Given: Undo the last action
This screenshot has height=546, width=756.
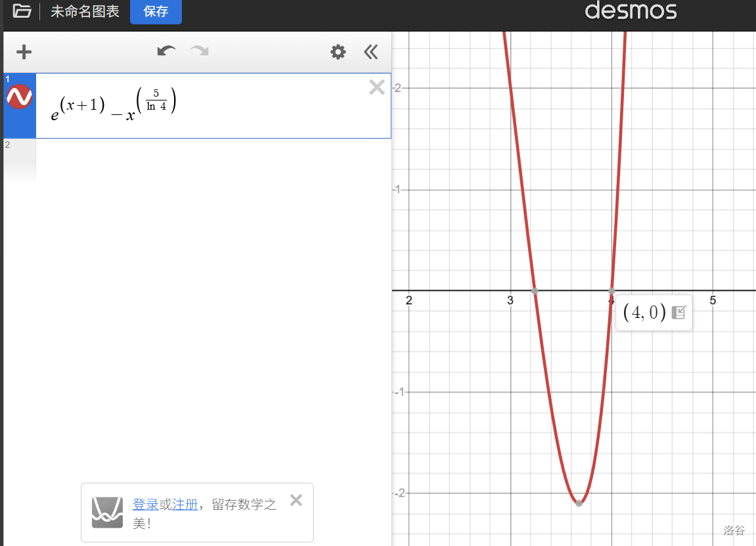Looking at the screenshot, I should point(166,52).
